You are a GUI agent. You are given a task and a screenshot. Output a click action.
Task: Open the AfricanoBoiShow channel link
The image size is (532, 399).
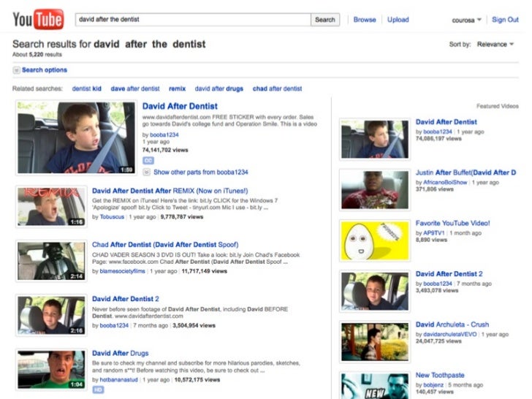pyautogui.click(x=445, y=182)
